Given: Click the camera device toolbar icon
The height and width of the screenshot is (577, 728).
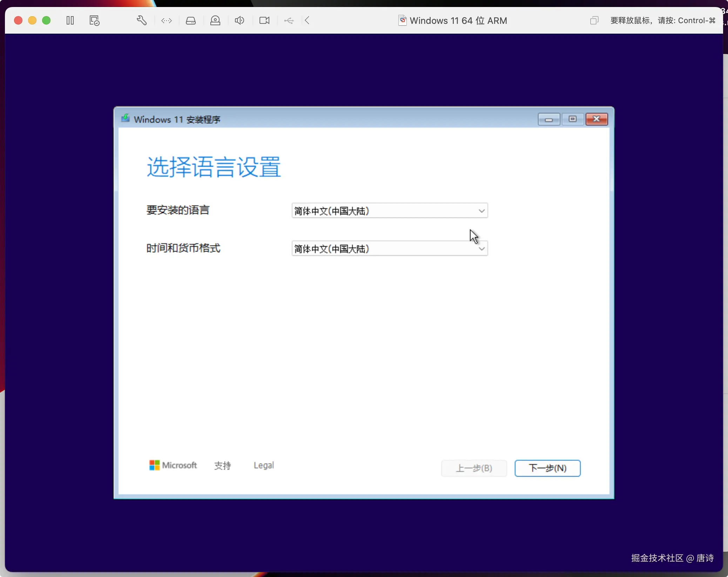Looking at the screenshot, I should click(x=264, y=20).
